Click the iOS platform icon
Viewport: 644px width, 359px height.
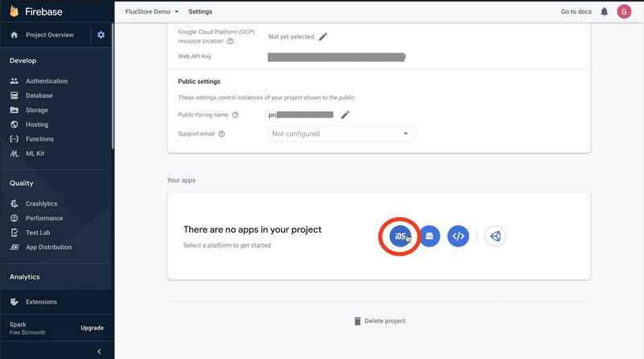tap(400, 236)
